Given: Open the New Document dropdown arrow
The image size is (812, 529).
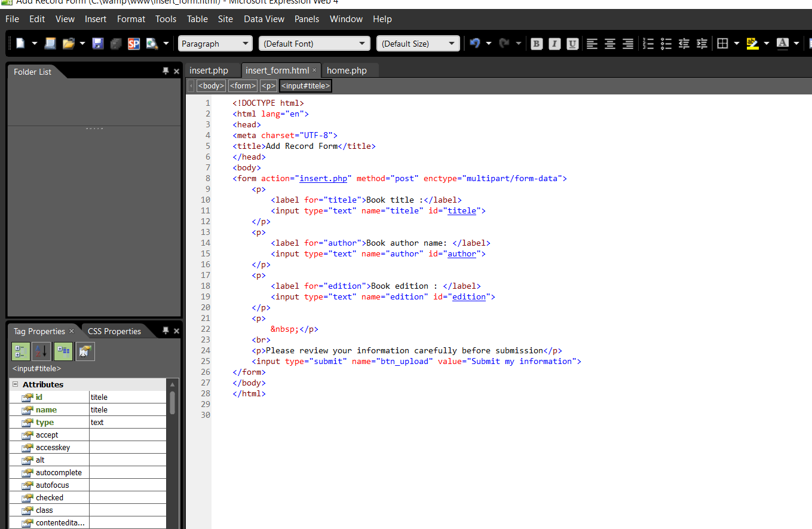Looking at the screenshot, I should click(34, 43).
